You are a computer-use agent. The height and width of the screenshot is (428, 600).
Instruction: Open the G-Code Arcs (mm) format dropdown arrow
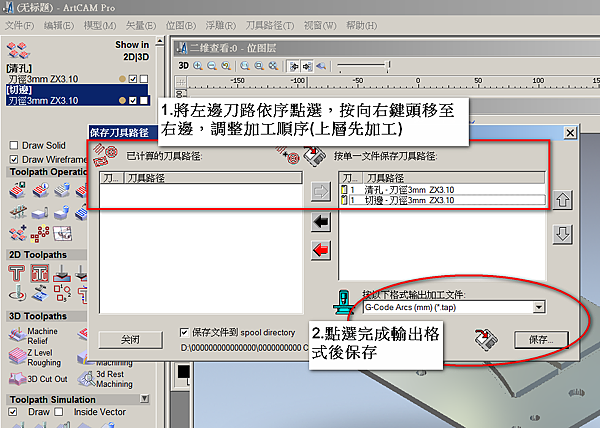click(539, 307)
